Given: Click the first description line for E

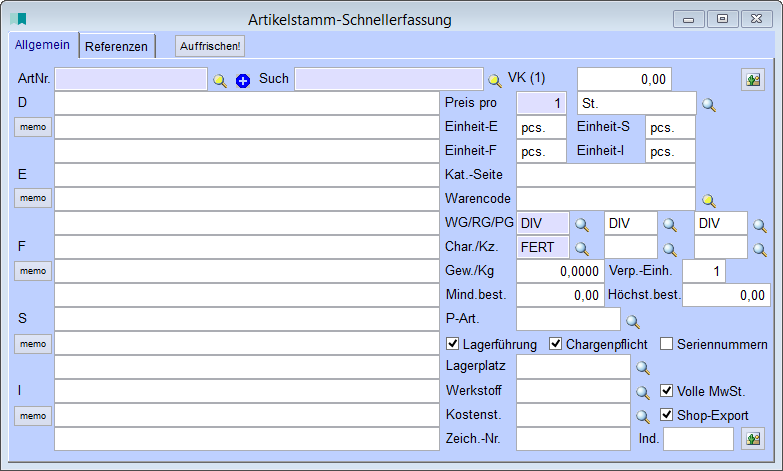Looking at the screenshot, I should 247,175.
